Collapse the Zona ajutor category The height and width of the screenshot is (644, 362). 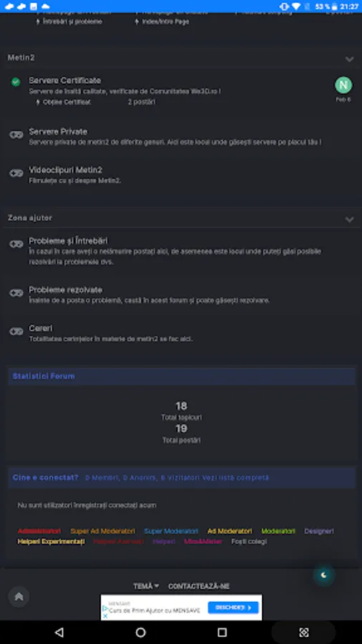coord(349,220)
